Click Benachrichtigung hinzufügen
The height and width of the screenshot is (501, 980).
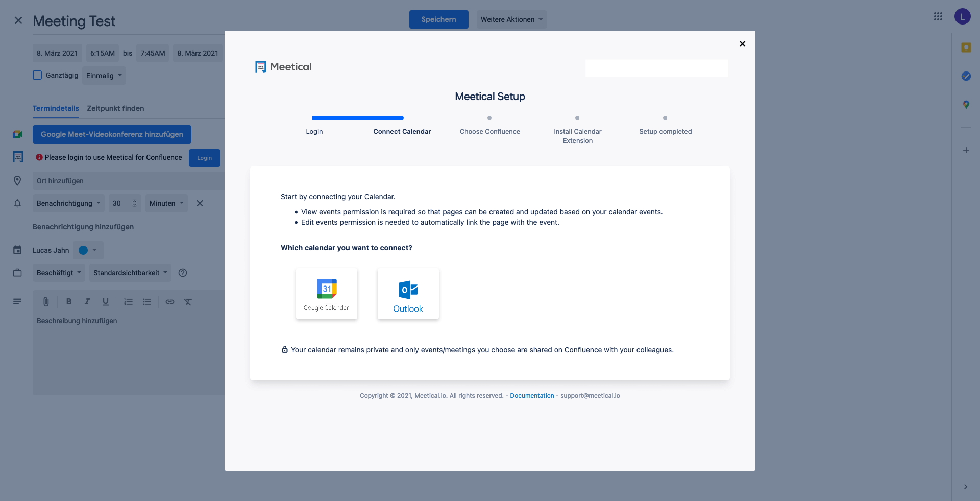(x=83, y=227)
